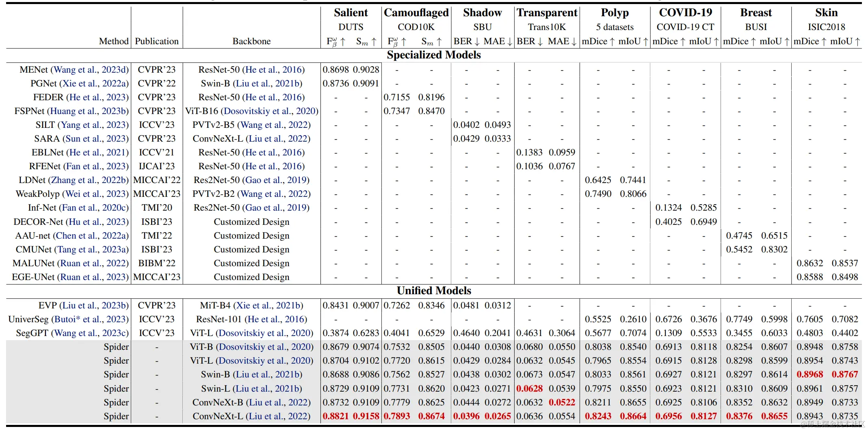Click the Camouflaged column header
This screenshot has width=868, height=431.
tap(416, 13)
